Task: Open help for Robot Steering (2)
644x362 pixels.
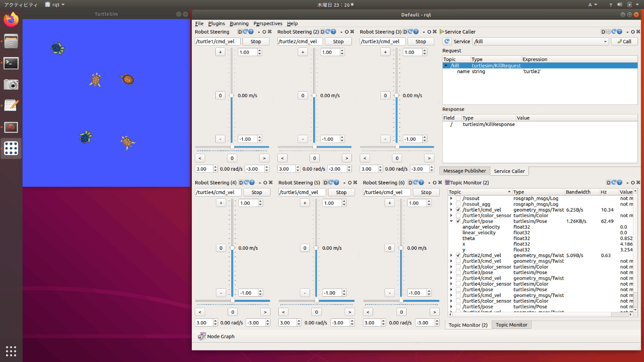Action: [x=333, y=32]
